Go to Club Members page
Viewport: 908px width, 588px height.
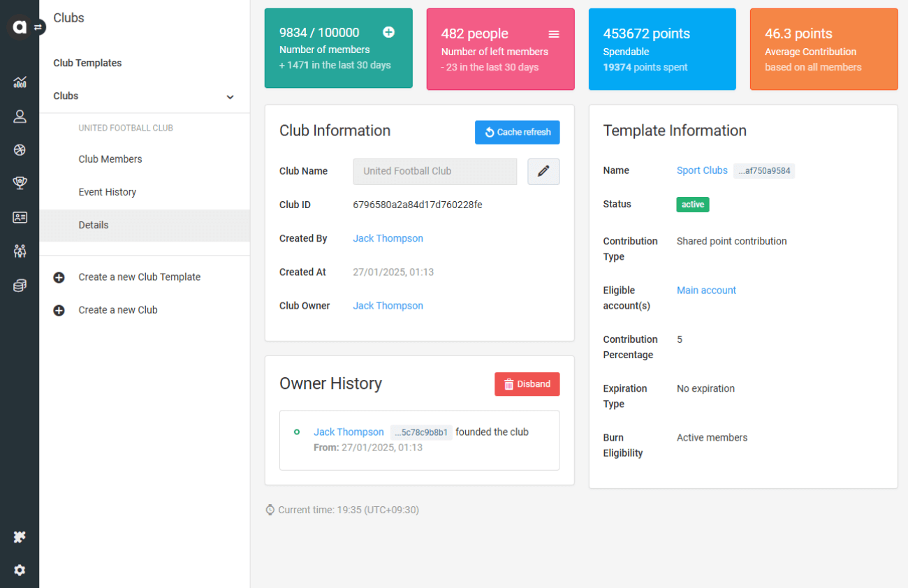(x=110, y=159)
